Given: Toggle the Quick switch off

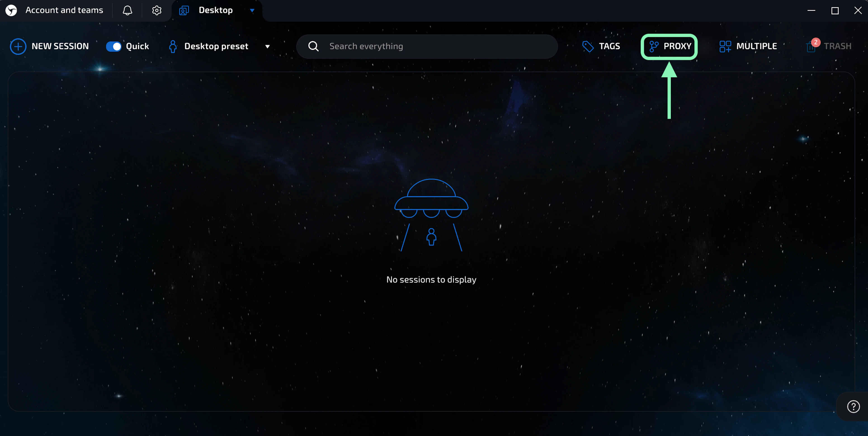Looking at the screenshot, I should [x=113, y=47].
